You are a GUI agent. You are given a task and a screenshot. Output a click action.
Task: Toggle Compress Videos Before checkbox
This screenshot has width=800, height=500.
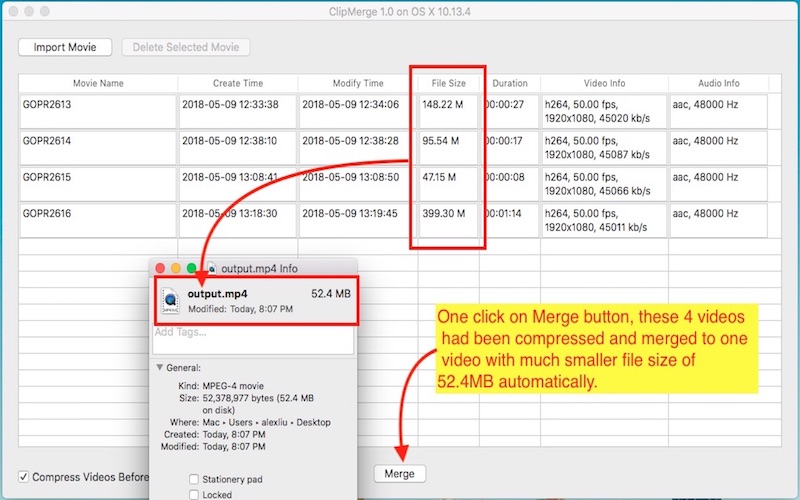coord(23,477)
